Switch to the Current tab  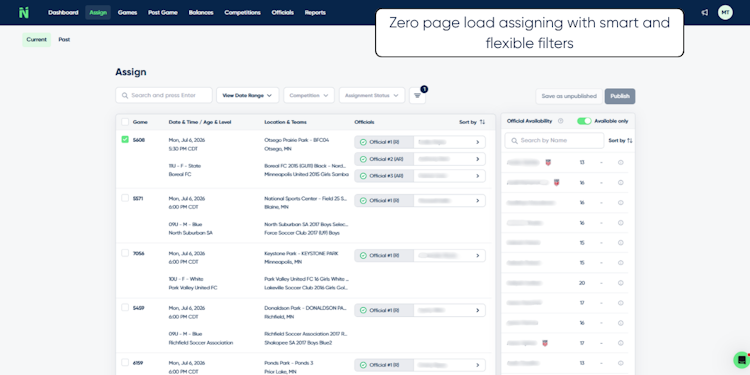tap(36, 40)
